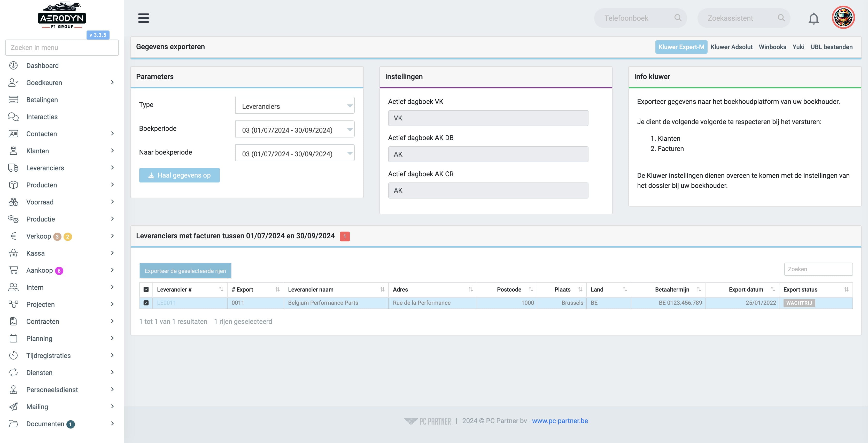Uncheck the LE0011 row checkbox

coord(146,303)
